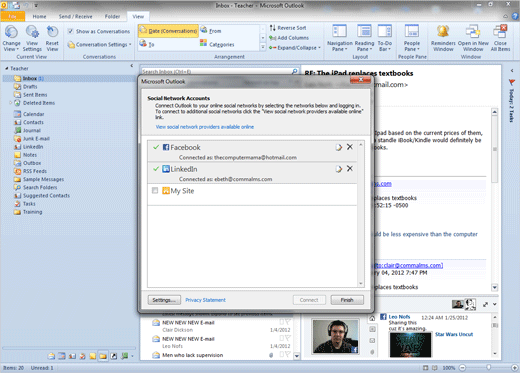This screenshot has height=373, width=520.
Task: Click Leo Nofs contact photo thumbnail
Action: pos(336,336)
